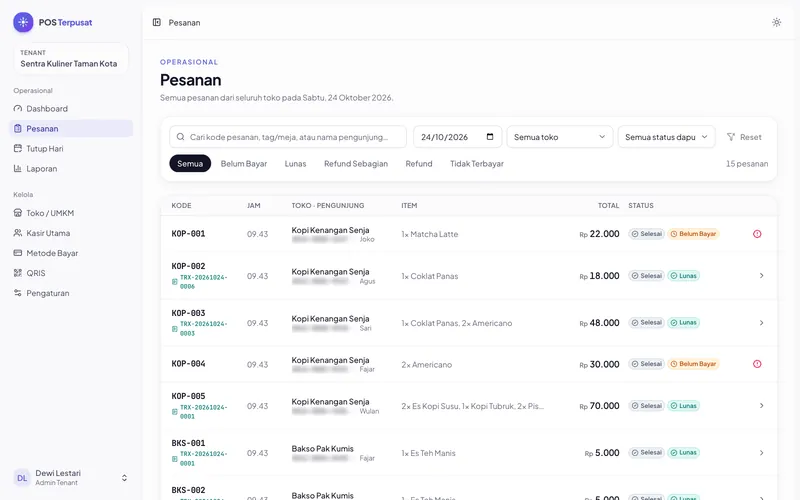800x500 pixels.
Task: Click the 1x Matcha Latte item text
Action: [x=430, y=234]
